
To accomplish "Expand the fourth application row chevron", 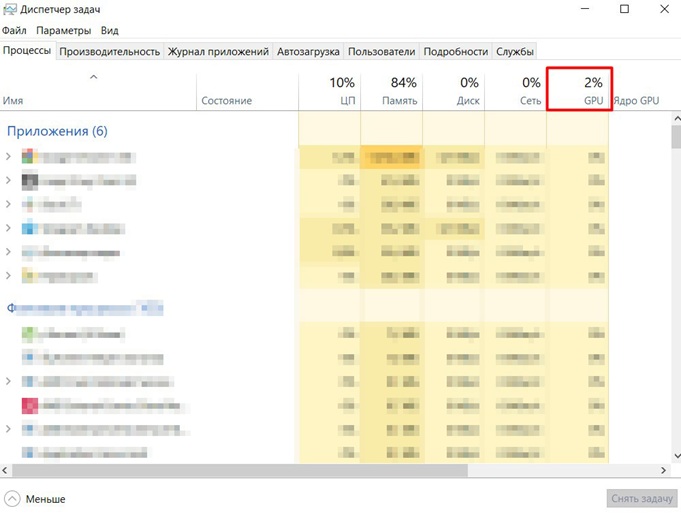I will click(8, 228).
